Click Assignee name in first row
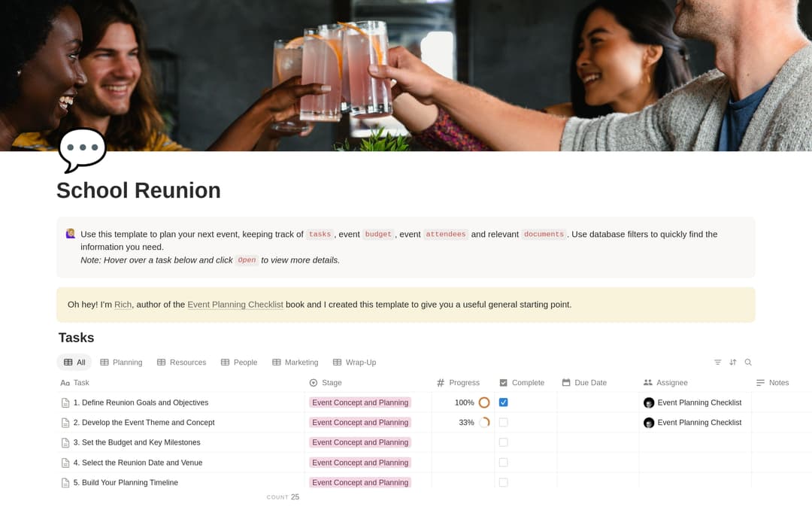The image size is (812, 507). [700, 402]
